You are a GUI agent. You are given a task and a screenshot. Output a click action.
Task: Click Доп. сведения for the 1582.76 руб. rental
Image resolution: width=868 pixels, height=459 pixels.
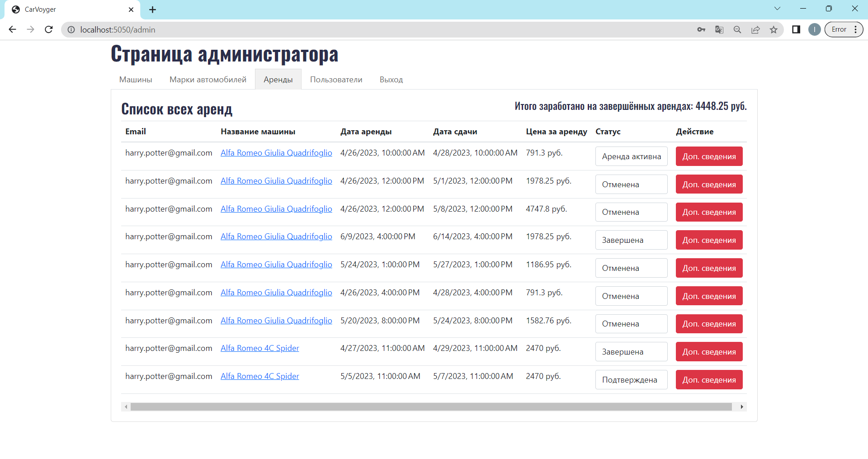[709, 324]
